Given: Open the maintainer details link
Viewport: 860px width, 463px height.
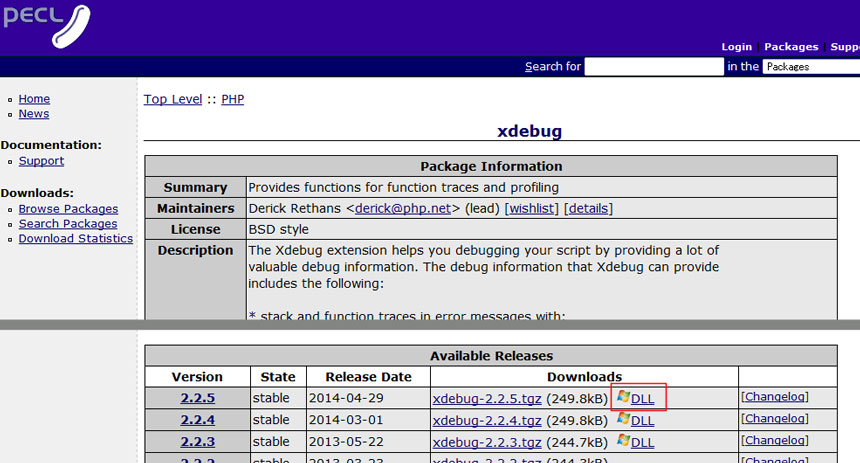Looking at the screenshot, I should point(589,208).
